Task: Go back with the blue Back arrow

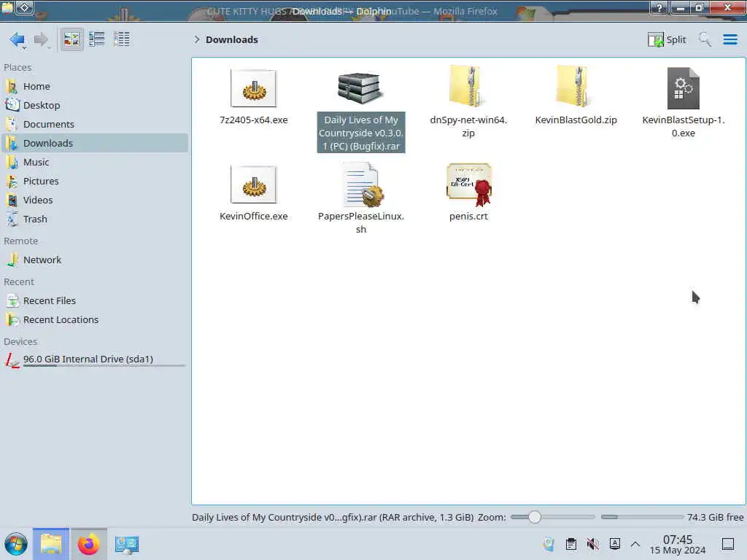Action: tap(18, 39)
